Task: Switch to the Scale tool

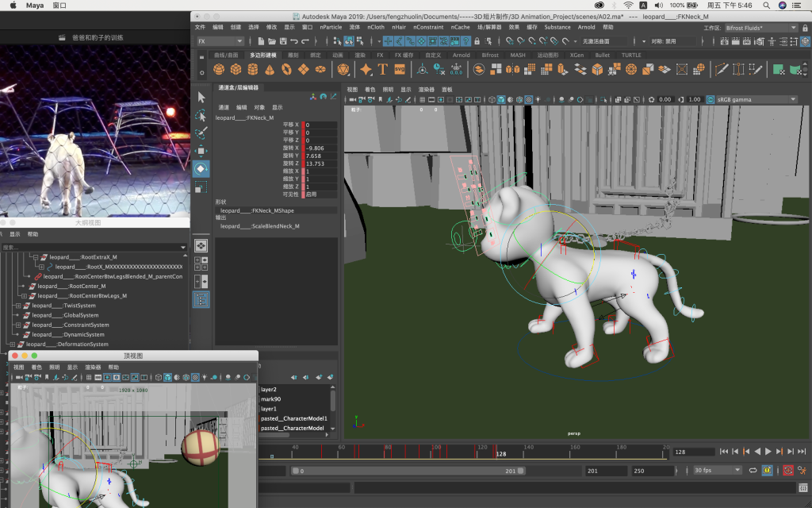Action: 201,187
